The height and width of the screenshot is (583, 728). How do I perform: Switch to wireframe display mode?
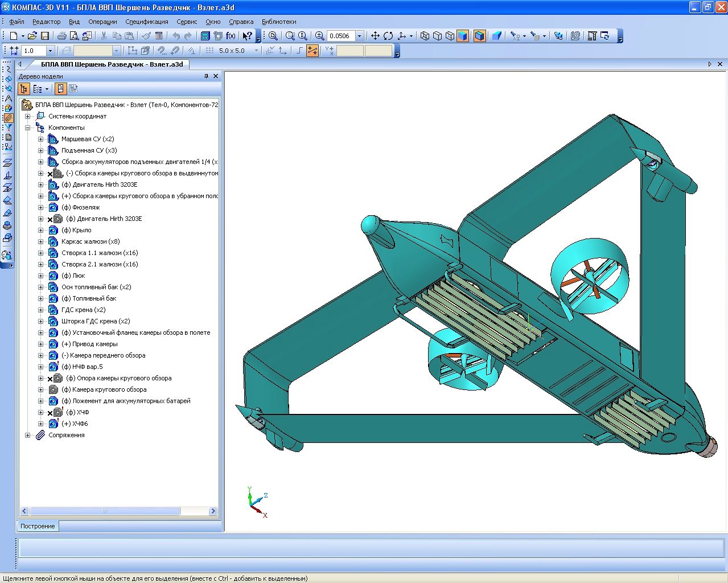(425, 36)
